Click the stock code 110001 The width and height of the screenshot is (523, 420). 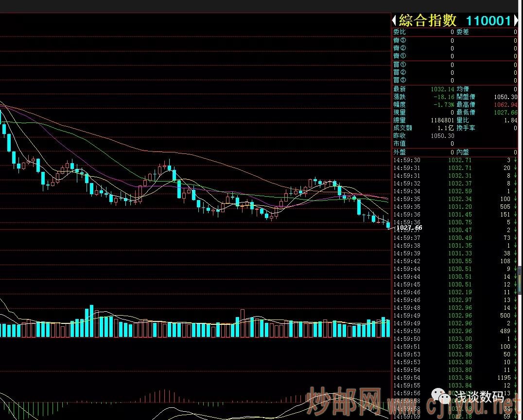[x=488, y=20]
